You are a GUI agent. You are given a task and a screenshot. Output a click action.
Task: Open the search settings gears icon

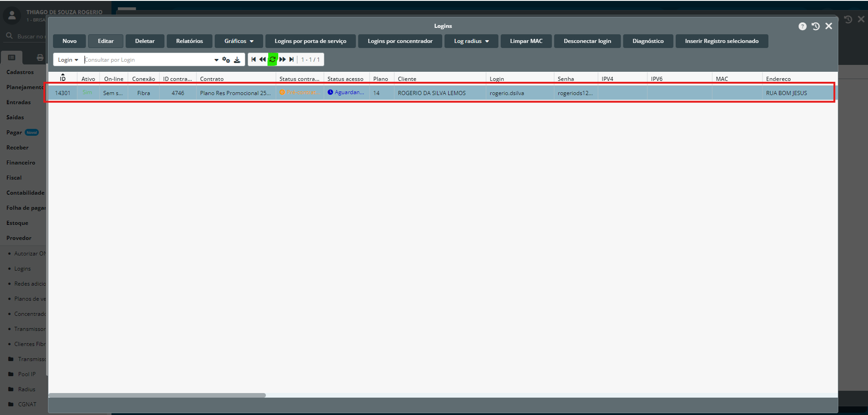click(226, 60)
